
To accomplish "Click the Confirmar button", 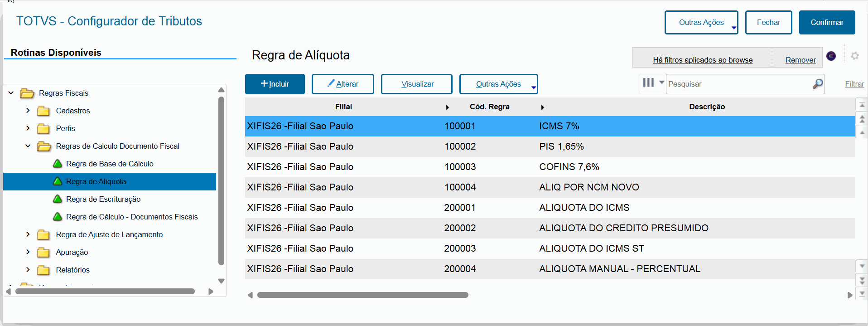I will coord(826,23).
